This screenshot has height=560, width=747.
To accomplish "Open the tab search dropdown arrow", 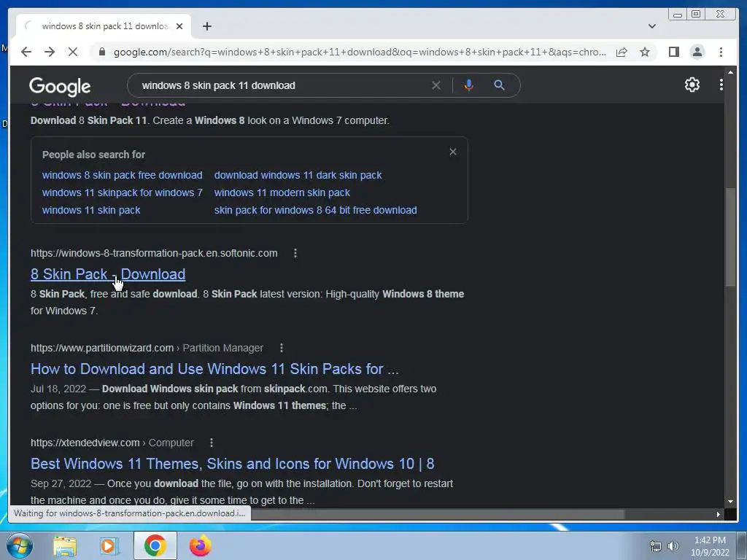I will tap(651, 26).
